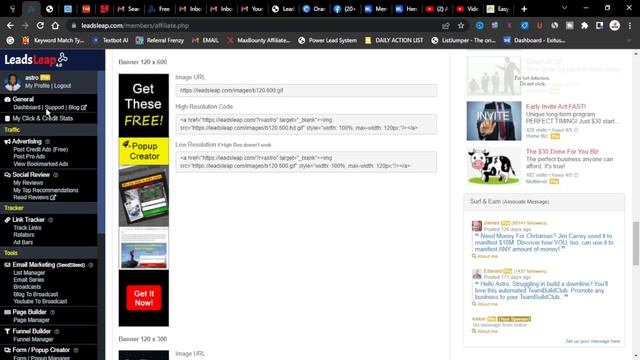Image resolution: width=640 pixels, height=360 pixels.
Task: Click the Link Tracker help question icon
Action: pyautogui.click(x=51, y=220)
